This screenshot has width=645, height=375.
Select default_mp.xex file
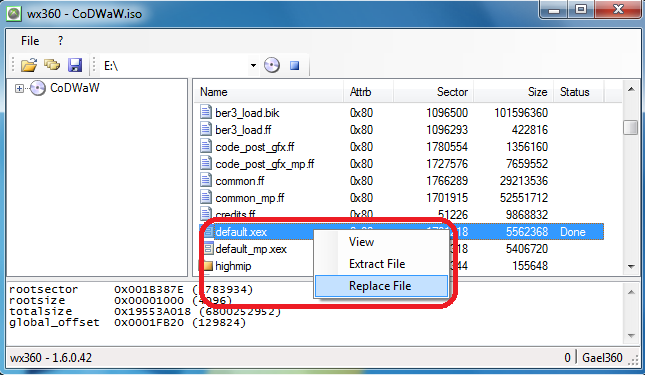pos(251,249)
